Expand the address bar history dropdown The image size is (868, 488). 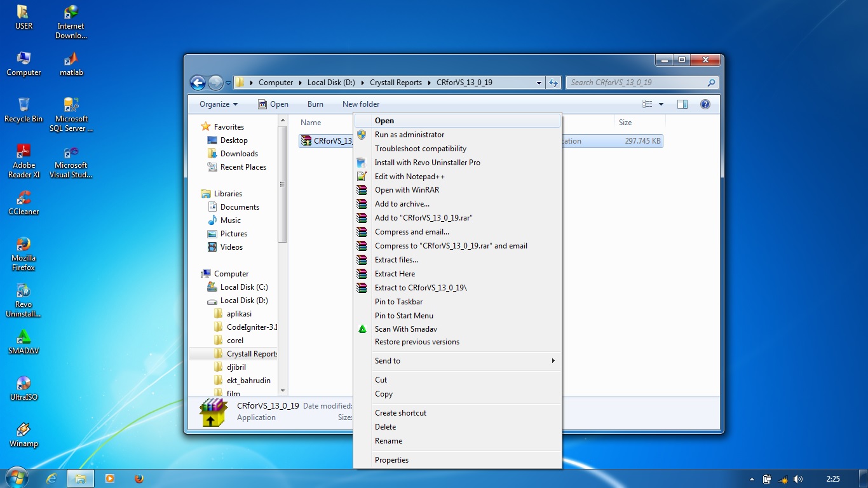click(539, 83)
